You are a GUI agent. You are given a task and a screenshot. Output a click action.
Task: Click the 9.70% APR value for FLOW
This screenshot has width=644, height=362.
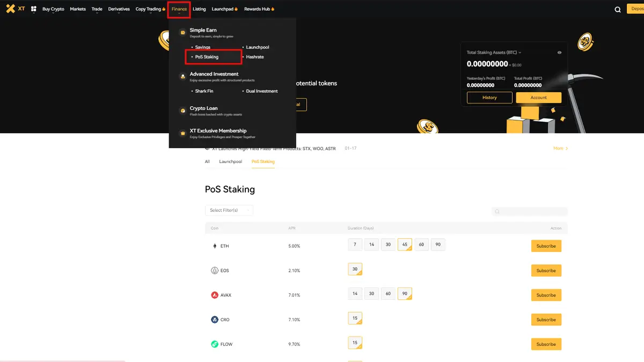click(294, 344)
